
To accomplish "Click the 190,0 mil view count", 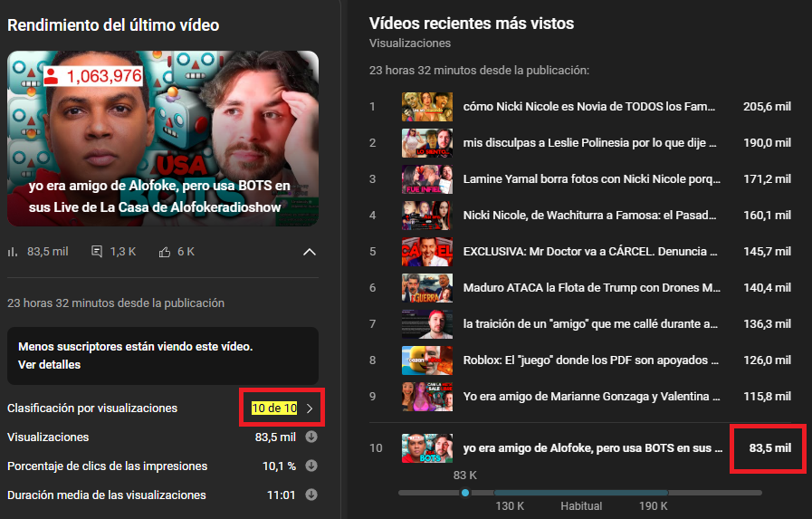I will tap(767, 143).
